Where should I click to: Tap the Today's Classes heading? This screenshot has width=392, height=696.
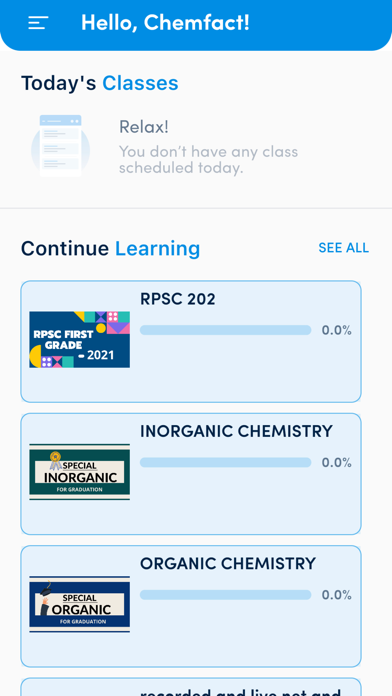(99, 83)
